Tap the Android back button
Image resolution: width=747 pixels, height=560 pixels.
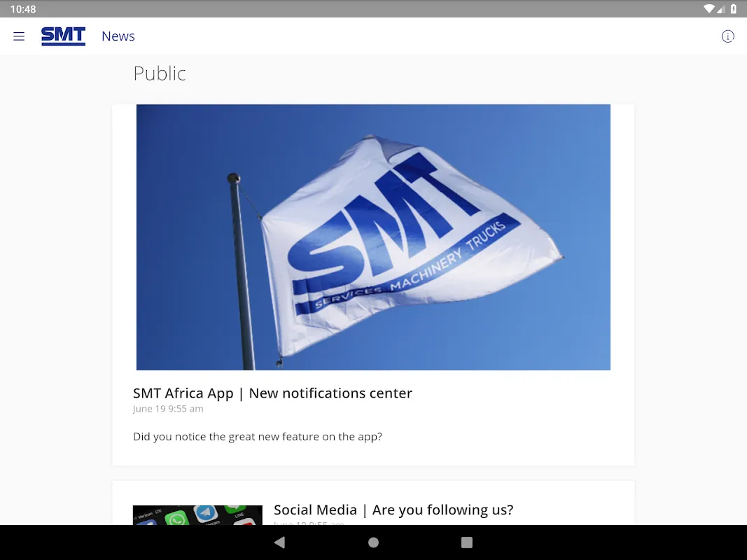tap(279, 542)
